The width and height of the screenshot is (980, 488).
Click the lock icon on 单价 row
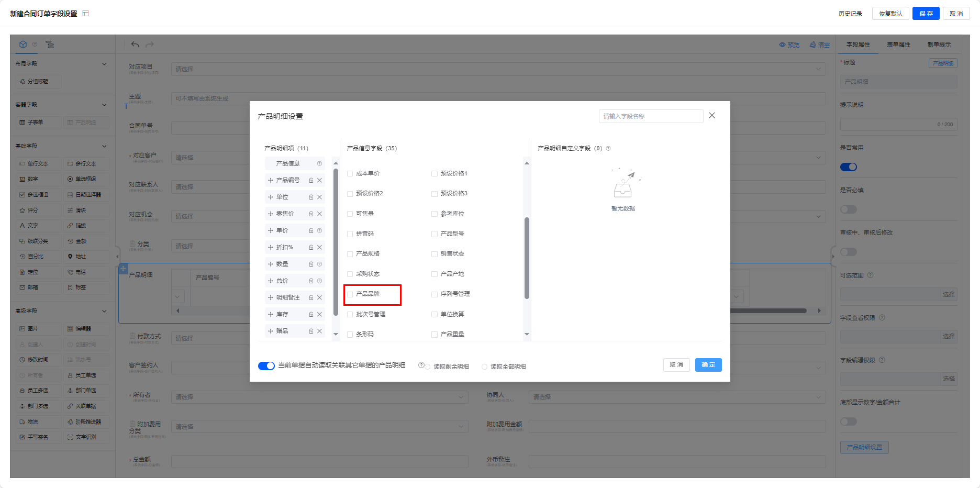click(311, 230)
